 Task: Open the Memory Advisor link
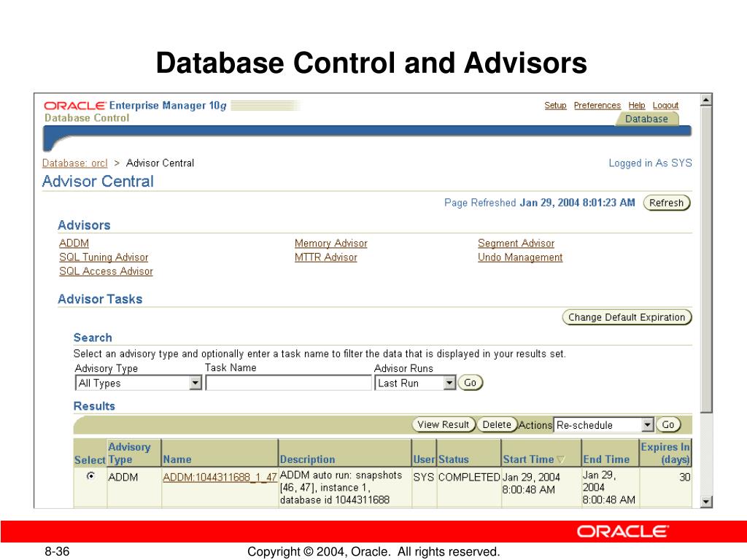pyautogui.click(x=330, y=244)
